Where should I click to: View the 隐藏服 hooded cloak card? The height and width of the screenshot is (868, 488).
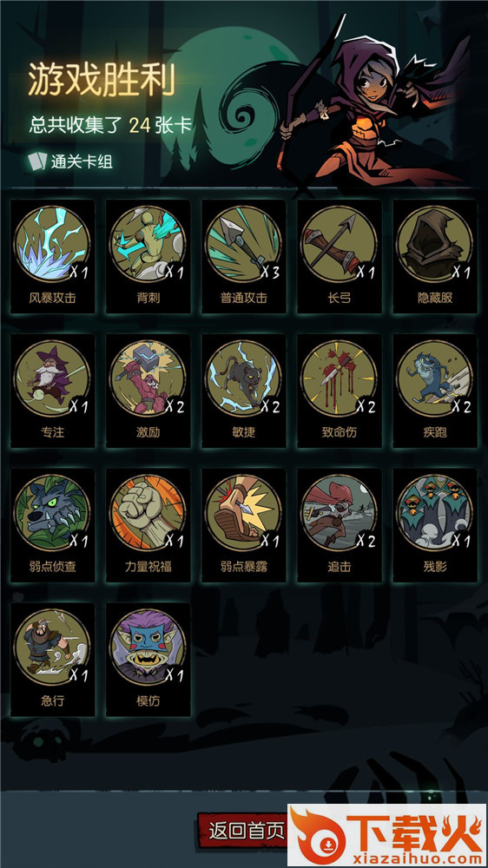(x=435, y=256)
